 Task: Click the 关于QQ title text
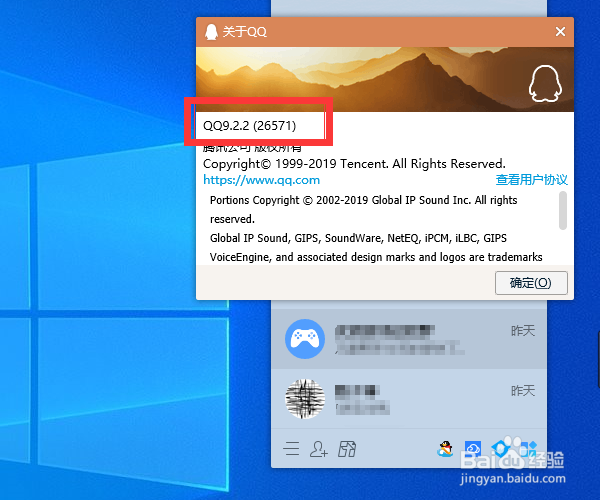click(x=245, y=32)
